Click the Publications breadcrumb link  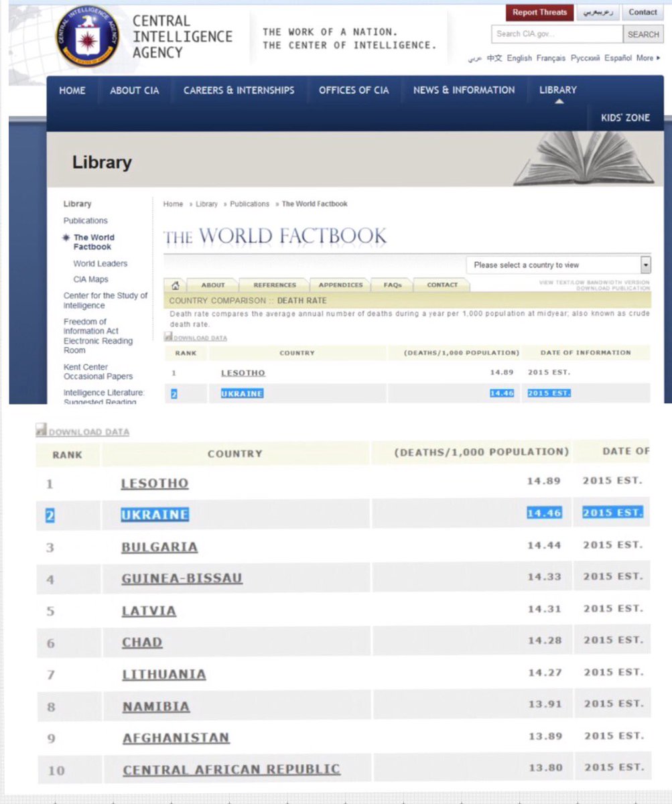pos(249,204)
